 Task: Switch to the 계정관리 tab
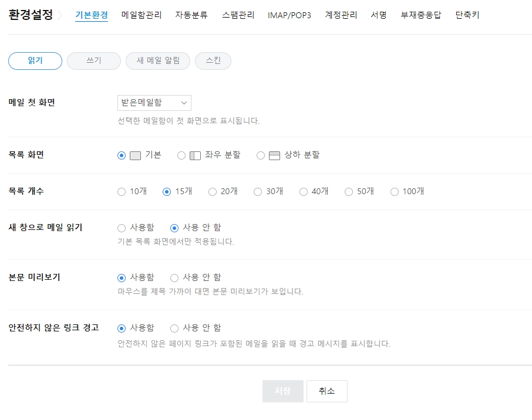pyautogui.click(x=341, y=15)
